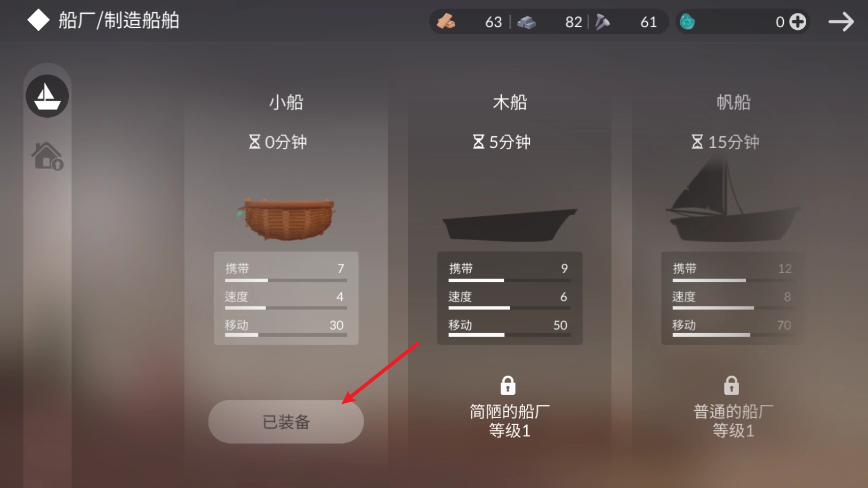Click the 已装备 equipped button
This screenshot has height=488, width=868.
pos(286,421)
